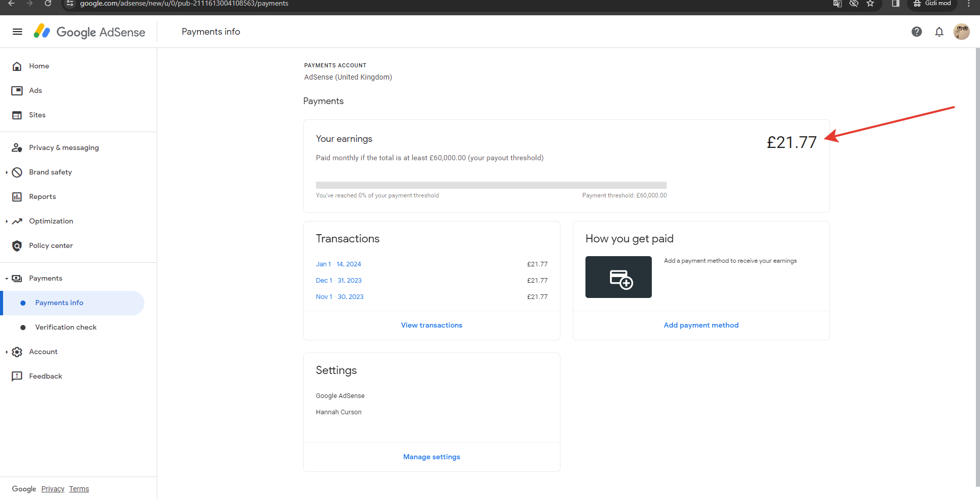Click the Brand safety icon
Viewport: 980px width, 499px height.
tap(17, 172)
